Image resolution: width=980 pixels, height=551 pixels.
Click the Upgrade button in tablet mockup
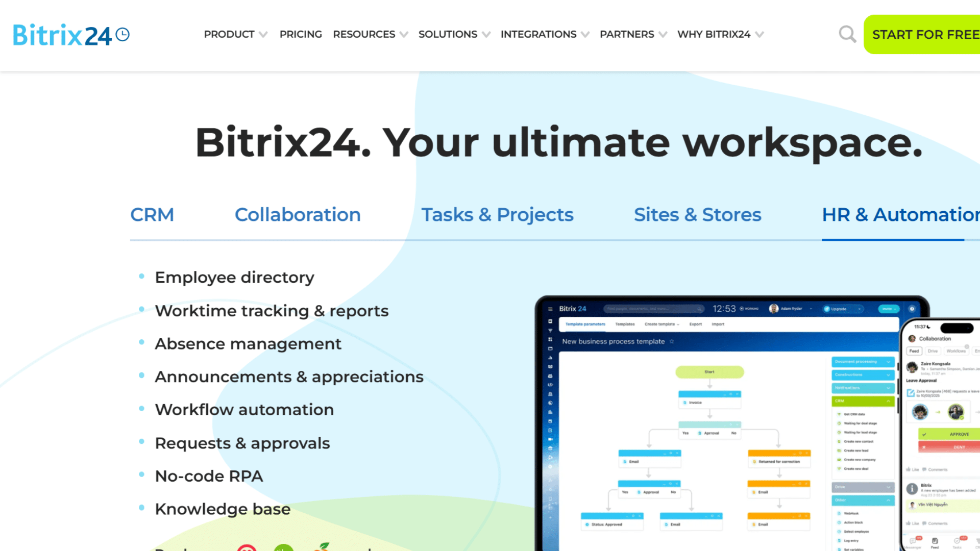[x=843, y=309]
